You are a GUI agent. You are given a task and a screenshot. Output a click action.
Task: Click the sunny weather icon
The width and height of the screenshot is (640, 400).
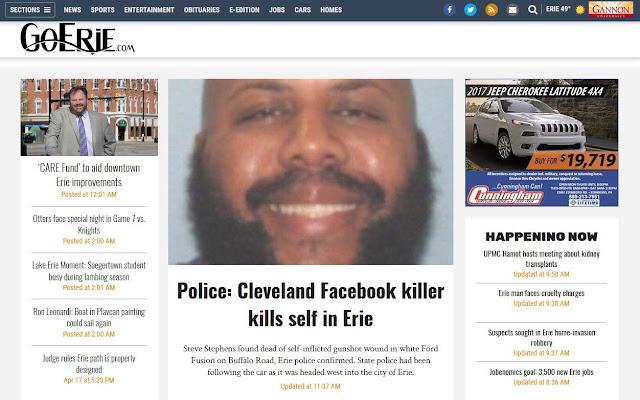coord(580,9)
